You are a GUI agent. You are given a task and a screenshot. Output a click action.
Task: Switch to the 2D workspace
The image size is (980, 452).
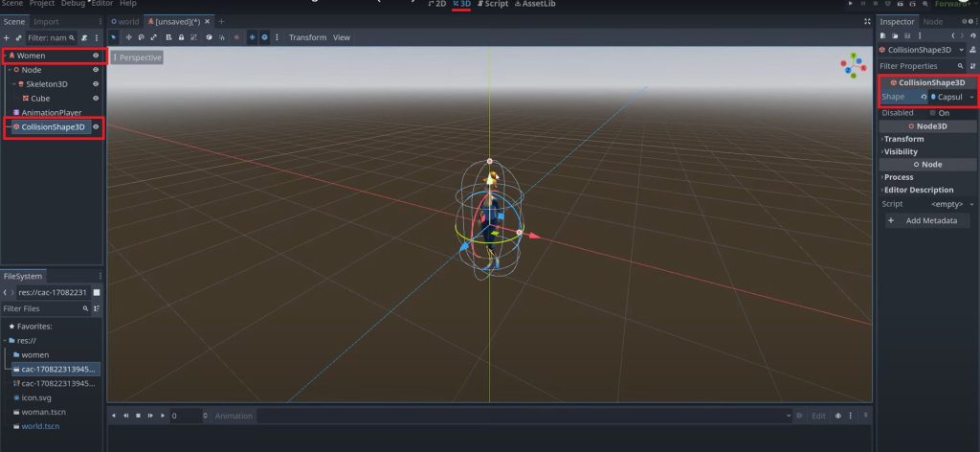[437, 4]
